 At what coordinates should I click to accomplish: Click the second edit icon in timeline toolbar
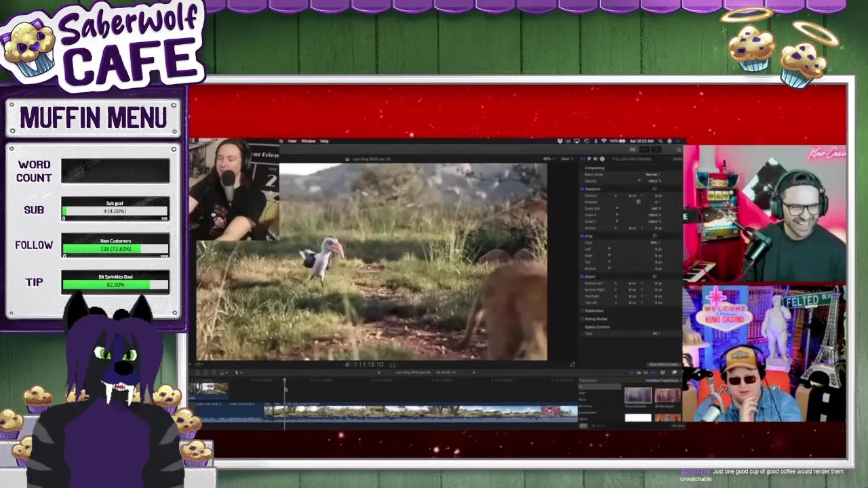206,372
